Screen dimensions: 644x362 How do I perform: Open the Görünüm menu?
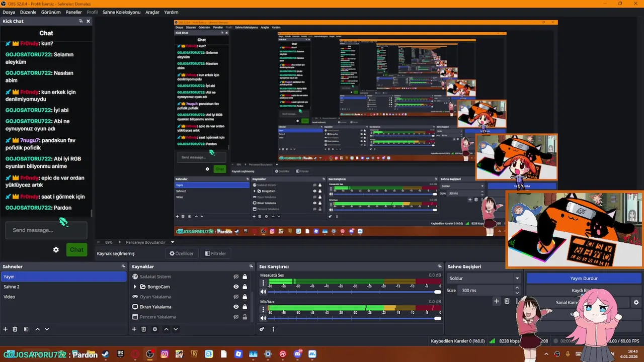point(51,12)
